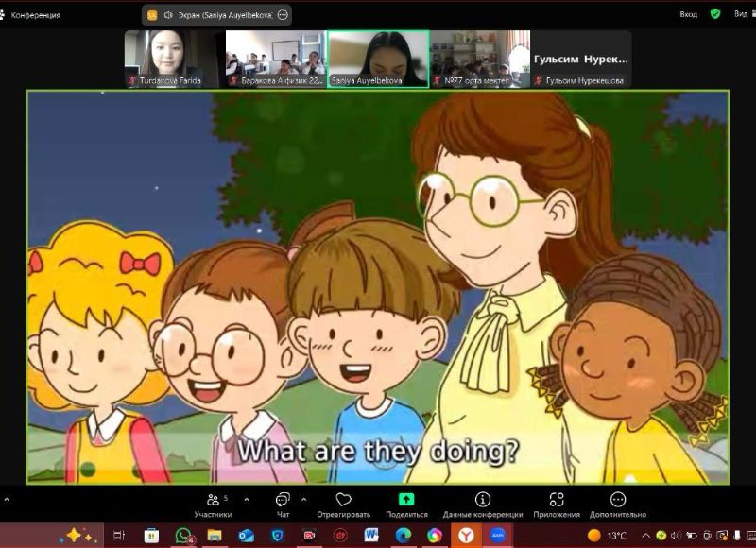
Task: Click the Конференция title at top left
Action: 35,15
